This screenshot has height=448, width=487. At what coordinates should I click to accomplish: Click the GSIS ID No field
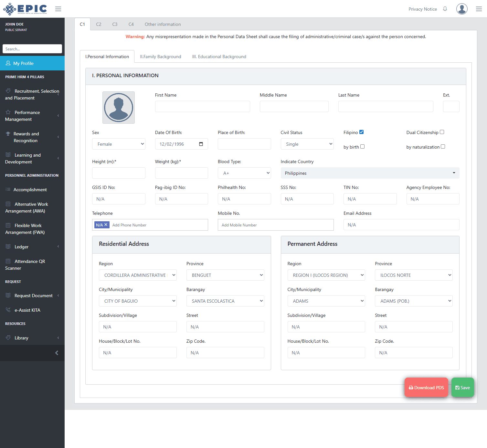tap(119, 199)
